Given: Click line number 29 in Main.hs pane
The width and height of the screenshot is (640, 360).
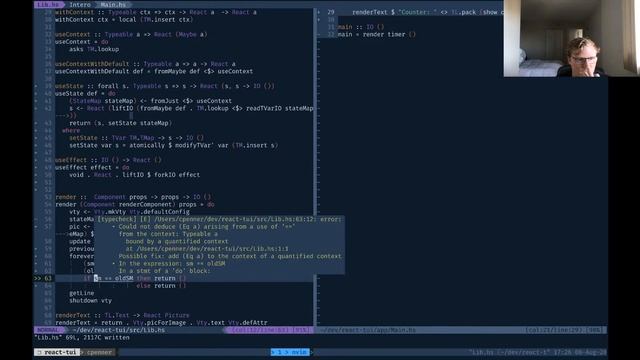Looking at the screenshot, I should [x=331, y=12].
